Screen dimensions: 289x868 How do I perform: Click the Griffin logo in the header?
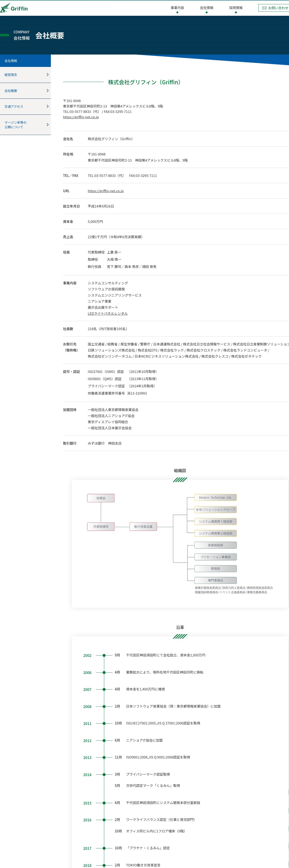(14, 8)
